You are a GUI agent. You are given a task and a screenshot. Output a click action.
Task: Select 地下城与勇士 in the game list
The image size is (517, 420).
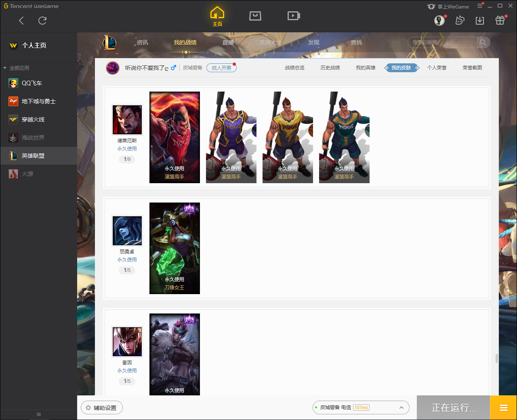coord(38,101)
